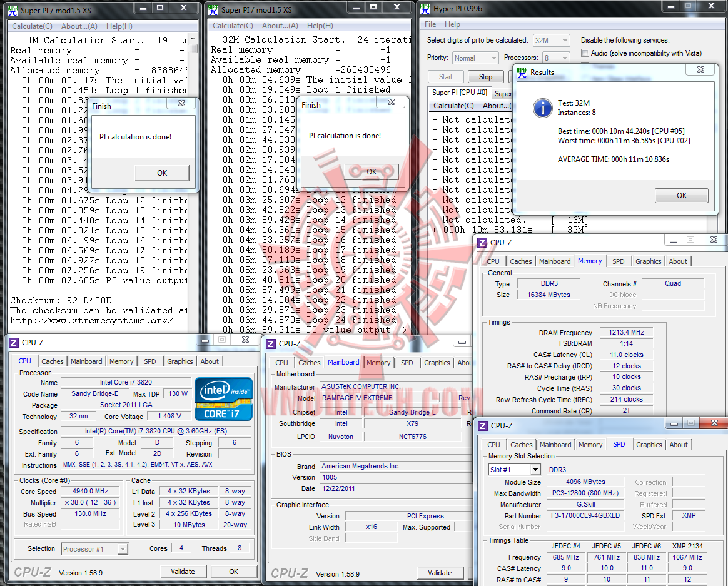The height and width of the screenshot is (586, 728).
Task: Close the 32M Finish dialog
Action: (x=391, y=102)
